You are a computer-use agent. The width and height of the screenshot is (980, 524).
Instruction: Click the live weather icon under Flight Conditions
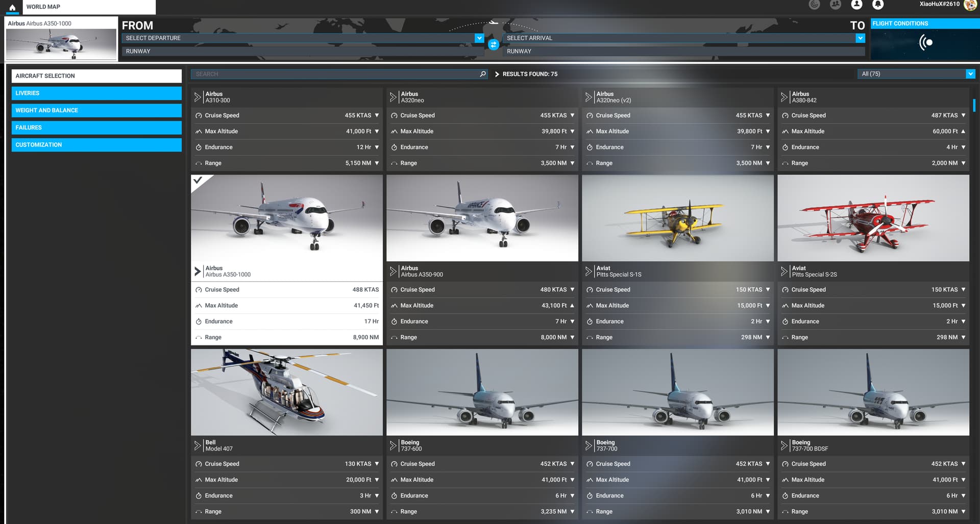925,43
